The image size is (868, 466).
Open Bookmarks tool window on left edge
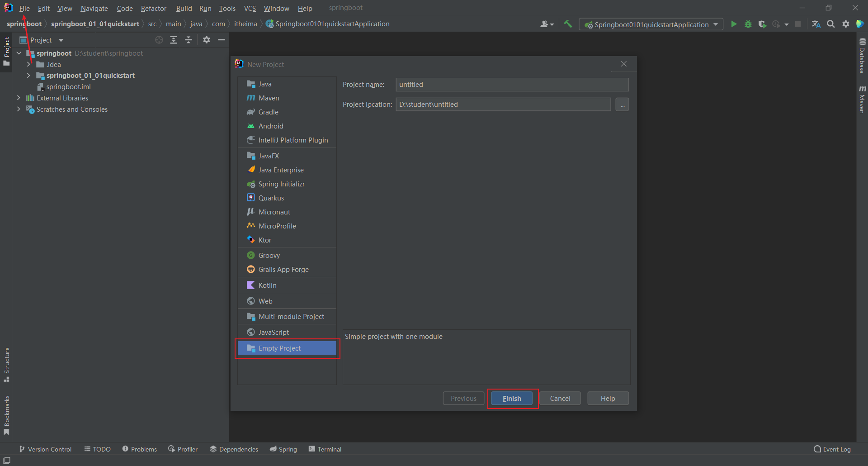tap(6, 415)
